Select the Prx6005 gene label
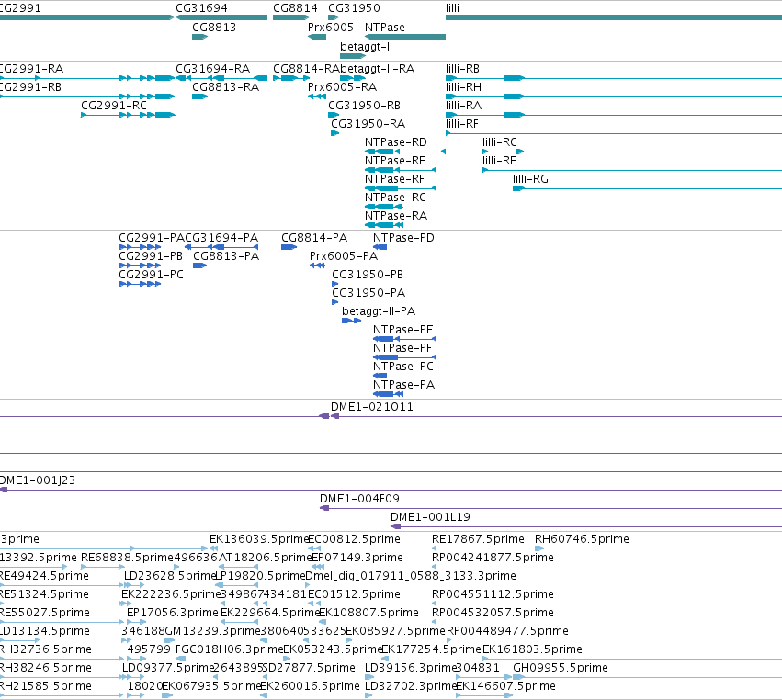This screenshot has width=782, height=700. [x=331, y=27]
